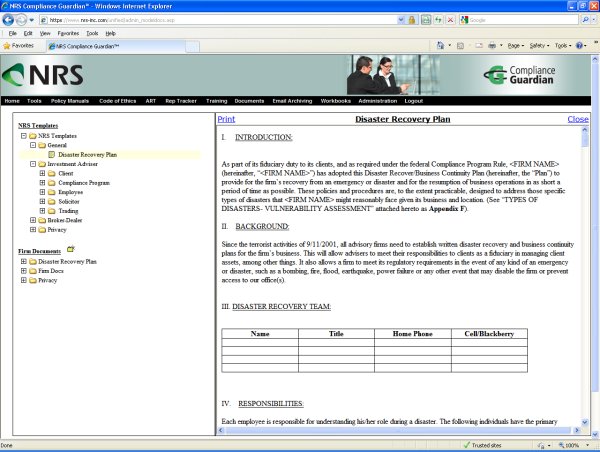The width and height of the screenshot is (600, 452).
Task: Expand the Broker-Dealer folder
Action: tap(33, 220)
